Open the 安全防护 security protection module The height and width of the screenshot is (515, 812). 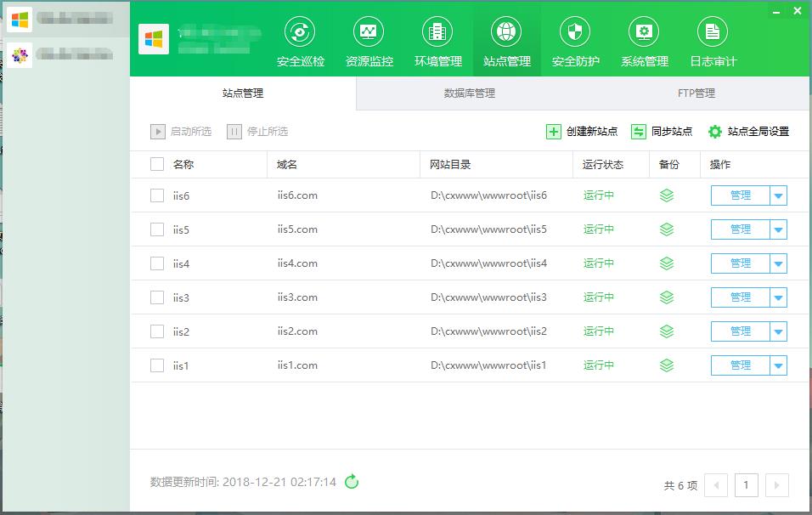click(574, 40)
